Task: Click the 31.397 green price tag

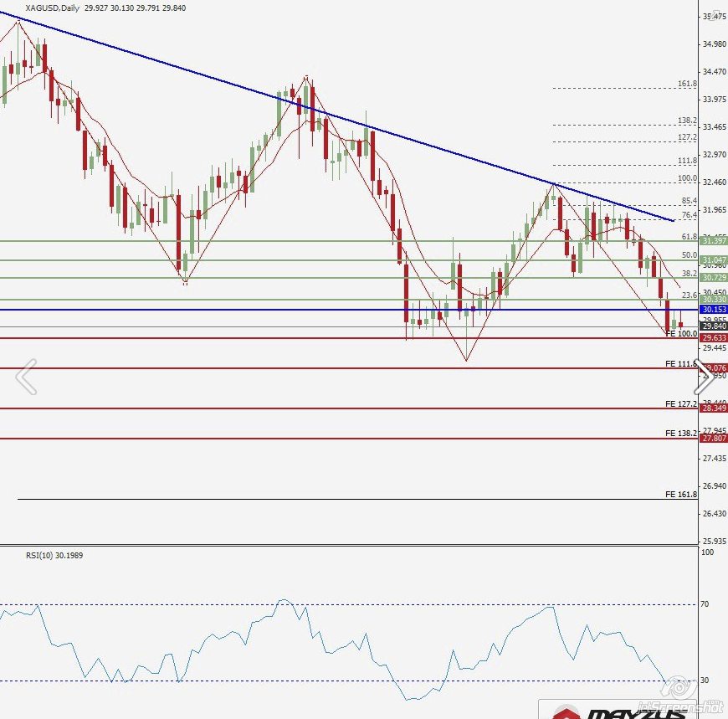Action: (714, 240)
